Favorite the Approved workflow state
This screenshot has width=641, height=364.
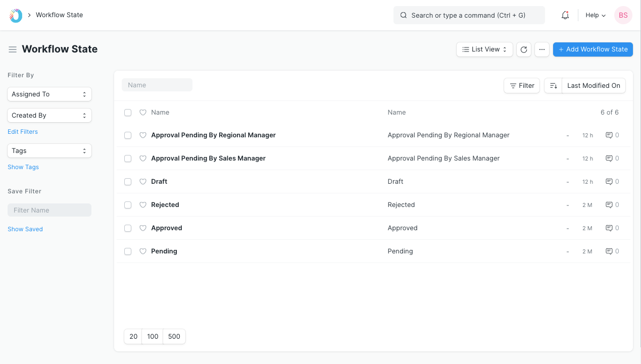point(142,228)
